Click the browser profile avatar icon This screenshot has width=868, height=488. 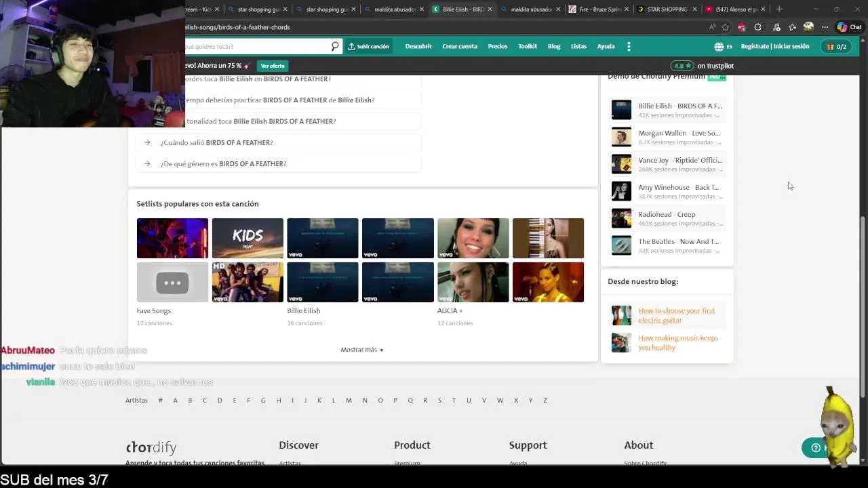click(808, 27)
